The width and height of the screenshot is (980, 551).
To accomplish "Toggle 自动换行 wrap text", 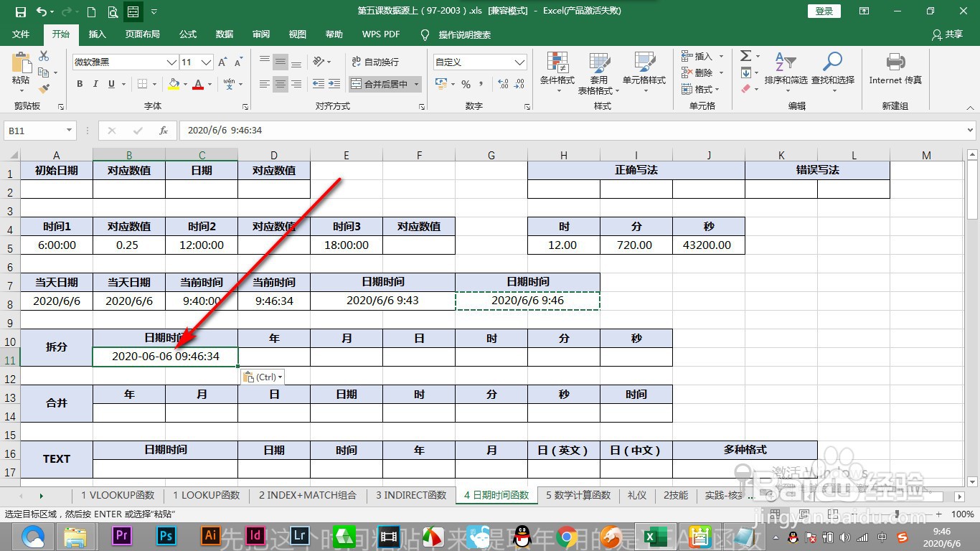I will 374,62.
